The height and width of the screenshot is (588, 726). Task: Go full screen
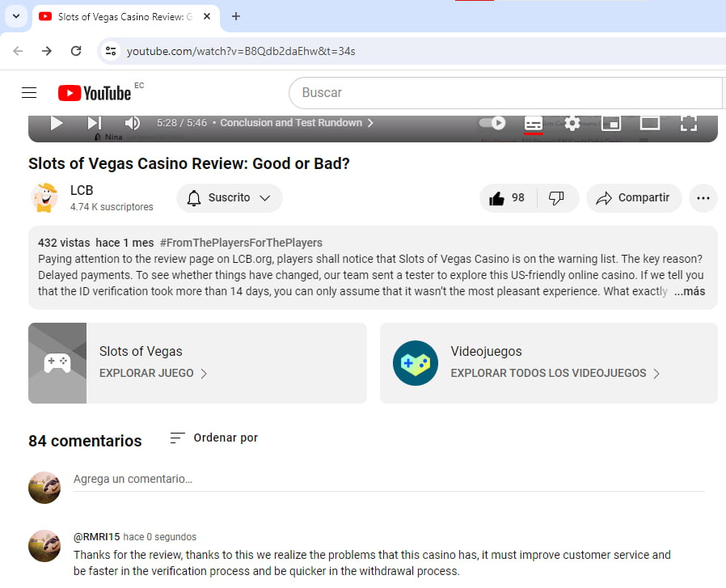pyautogui.click(x=689, y=123)
